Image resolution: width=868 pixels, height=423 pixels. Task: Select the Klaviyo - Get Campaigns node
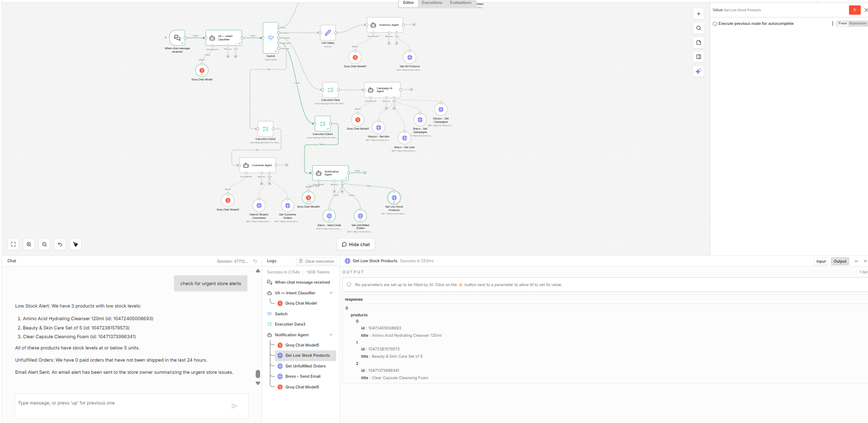(441, 110)
